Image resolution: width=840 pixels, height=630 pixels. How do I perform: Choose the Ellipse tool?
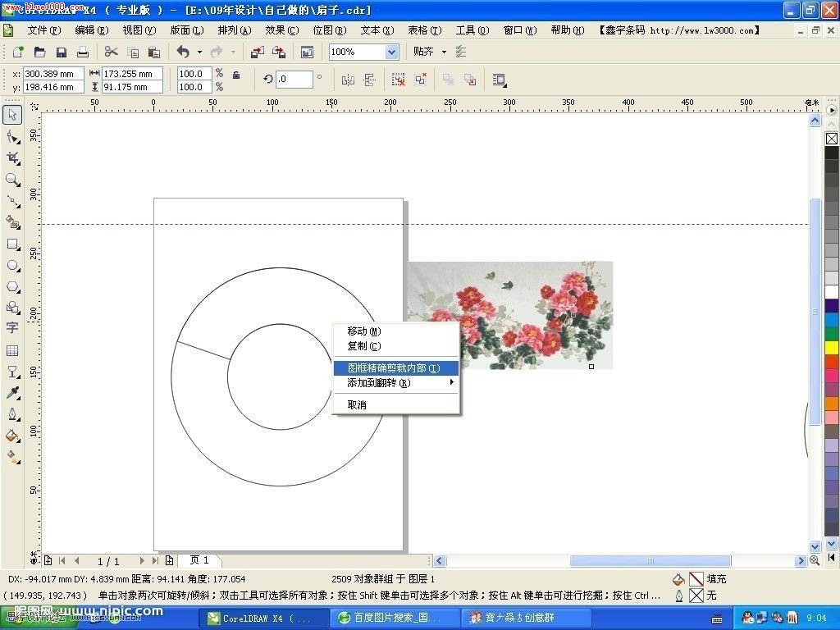tap(11, 266)
